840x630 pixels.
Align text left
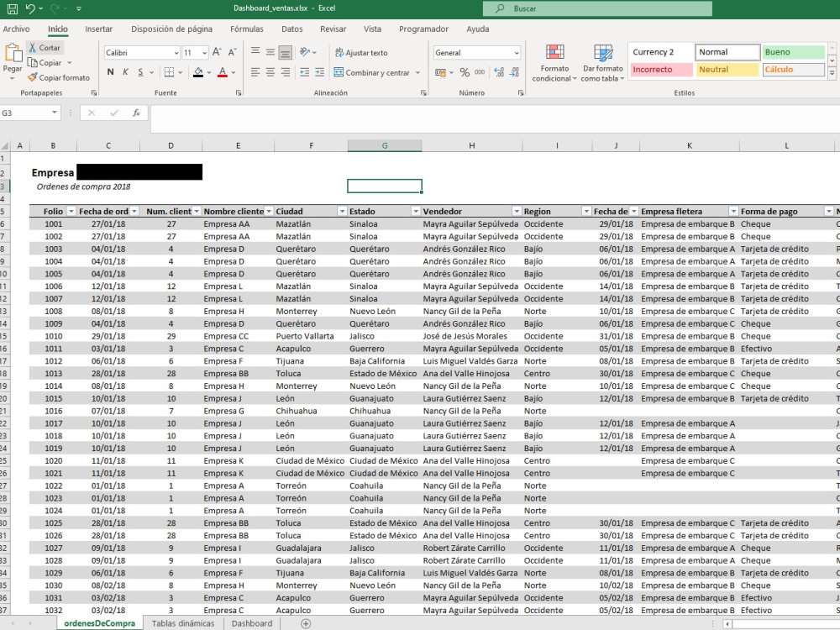(255, 71)
